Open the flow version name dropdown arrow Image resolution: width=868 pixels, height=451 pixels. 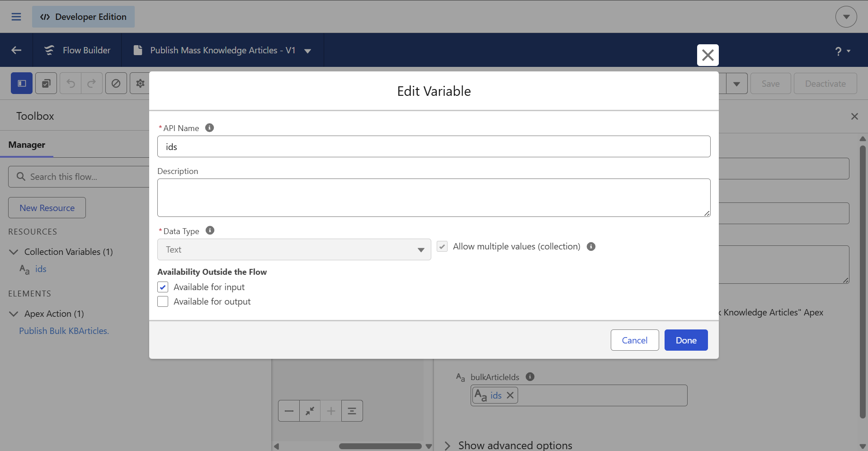click(x=308, y=51)
